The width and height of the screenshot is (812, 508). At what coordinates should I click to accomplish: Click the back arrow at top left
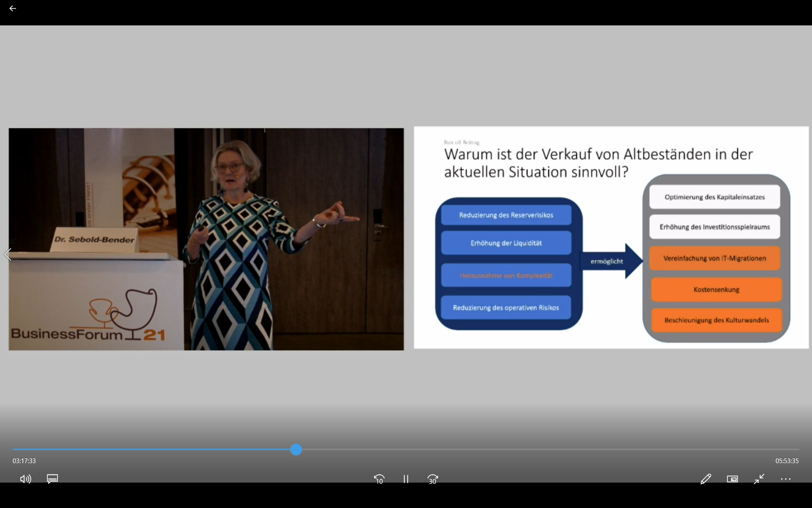tap(13, 8)
